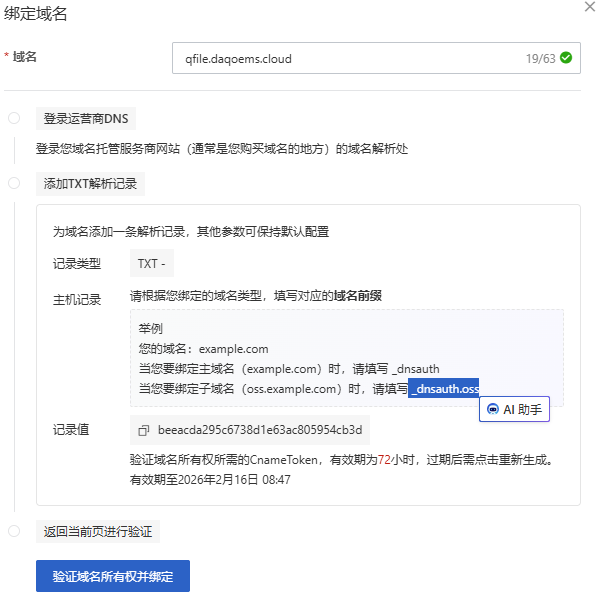The width and height of the screenshot is (605, 593).
Task: Expand the 登录运营商DNS step label
Action: tap(85, 119)
